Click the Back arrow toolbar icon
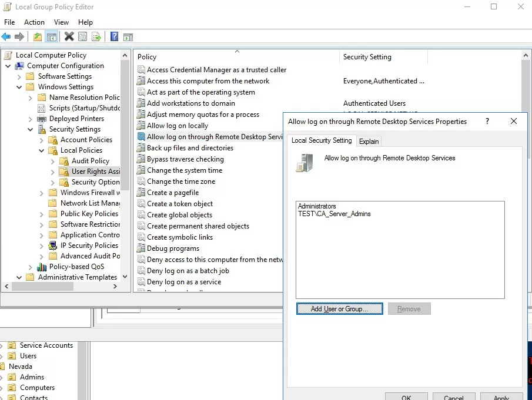Image resolution: width=532 pixels, height=400 pixels. (x=6, y=37)
